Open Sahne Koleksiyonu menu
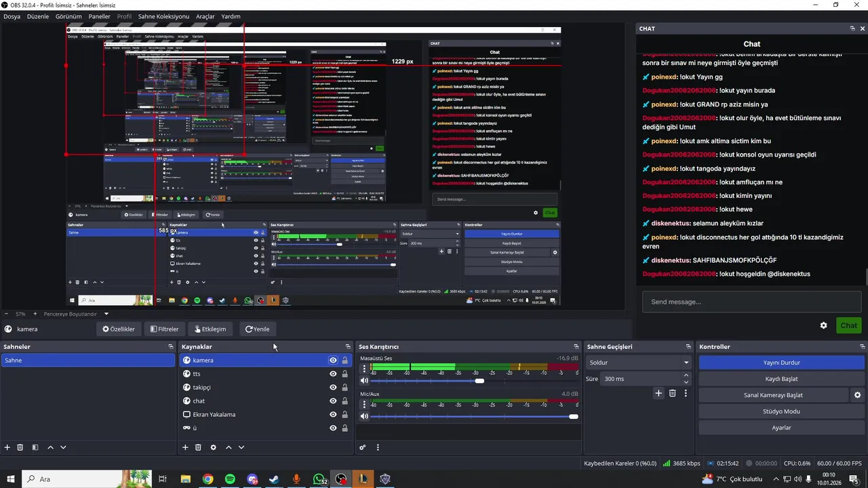868x488 pixels. pos(163,16)
